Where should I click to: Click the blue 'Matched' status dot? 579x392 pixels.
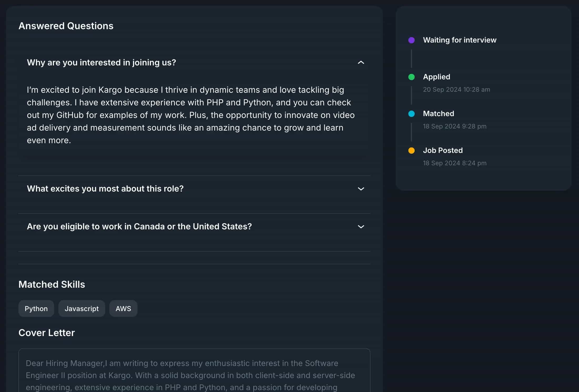click(x=411, y=114)
